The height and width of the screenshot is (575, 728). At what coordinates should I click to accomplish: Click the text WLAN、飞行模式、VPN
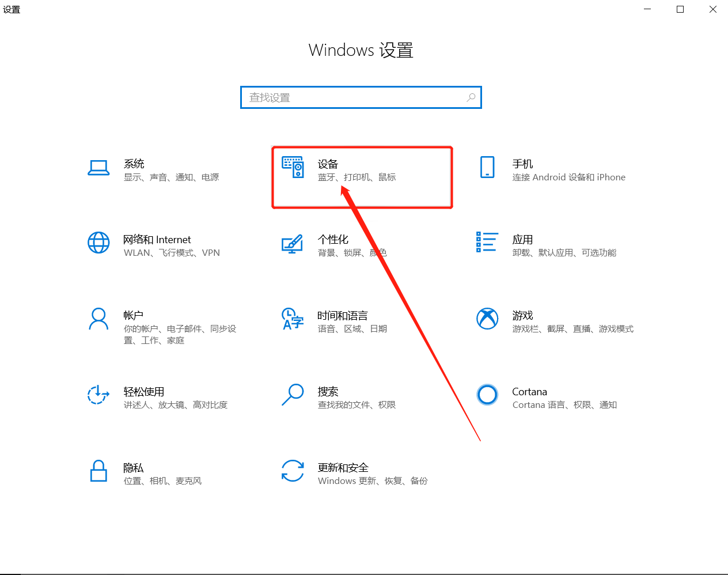[172, 253]
